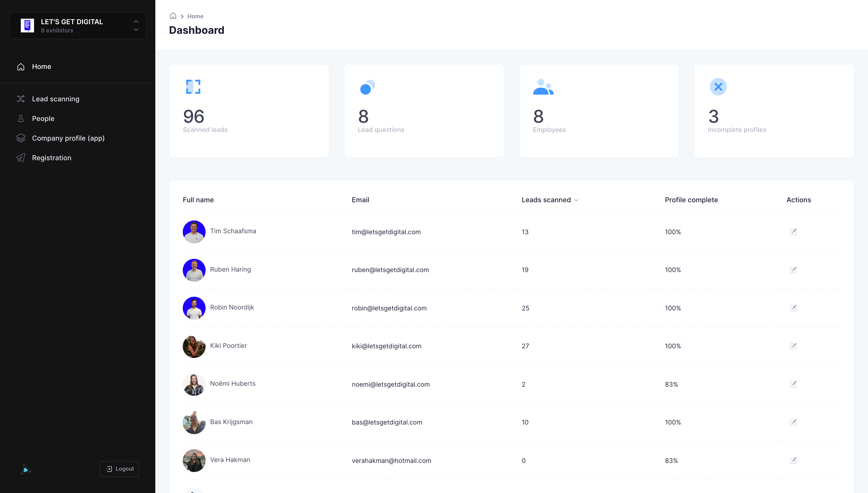Image resolution: width=868 pixels, height=493 pixels.
Task: Click email robin@letsgetdigital.com
Action: coord(389,308)
